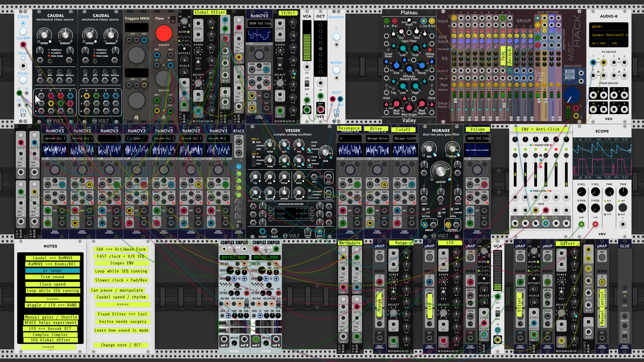644x362 pixels.
Task: Click the Plateau L Out jack
Action: click(x=424, y=21)
